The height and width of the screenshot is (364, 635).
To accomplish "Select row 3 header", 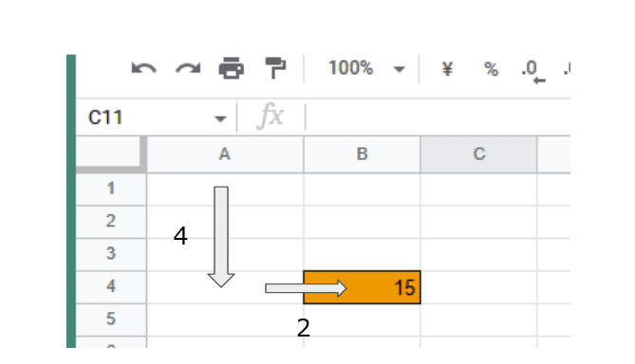I will pos(110,254).
